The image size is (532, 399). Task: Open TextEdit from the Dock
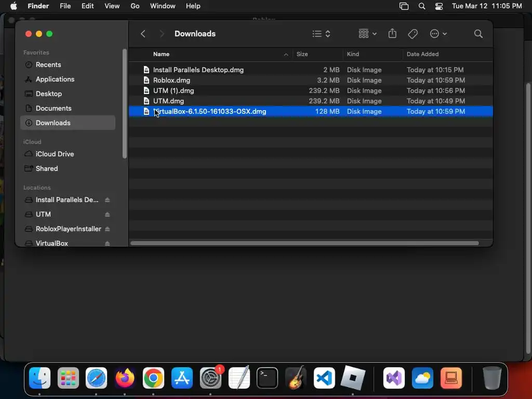click(x=239, y=378)
